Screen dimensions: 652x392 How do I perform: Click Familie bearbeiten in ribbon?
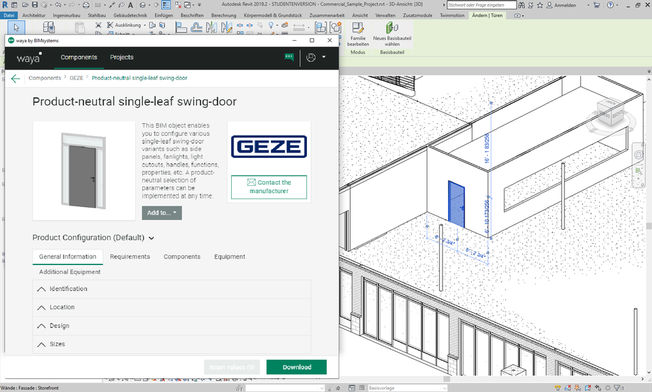tap(358, 34)
